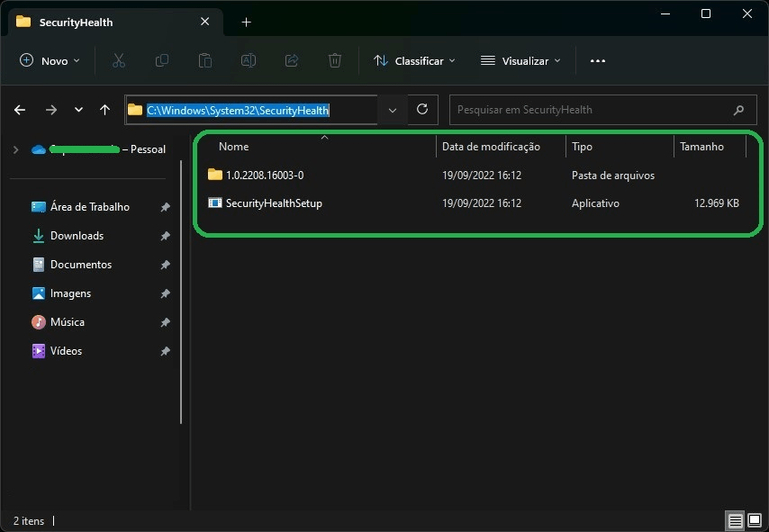Switch to details view layout button
Viewport: 769px width, 532px height.
(735, 520)
